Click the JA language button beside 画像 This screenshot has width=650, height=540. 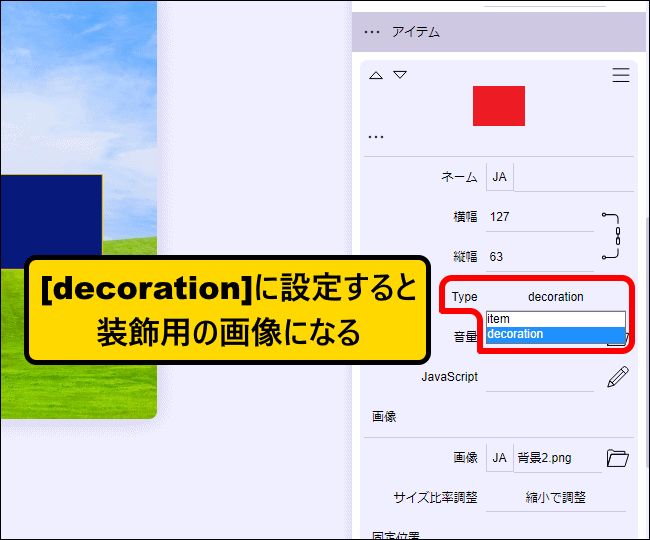[x=499, y=458]
